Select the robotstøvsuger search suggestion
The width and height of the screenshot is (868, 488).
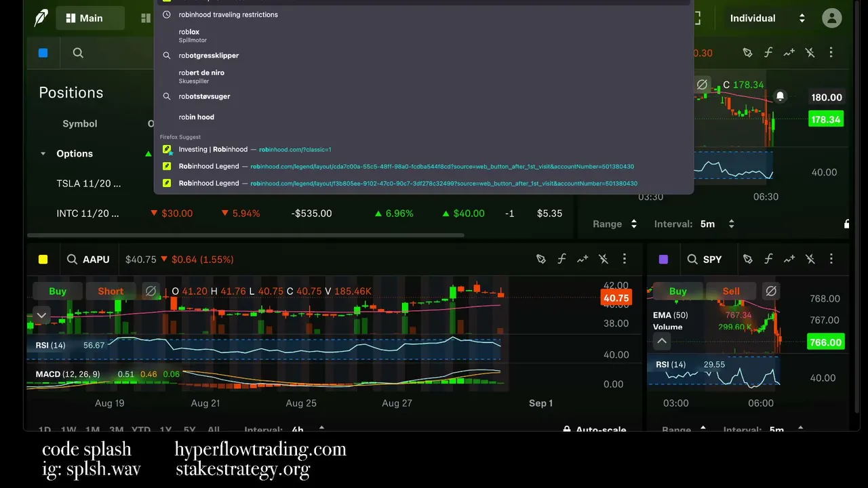coord(424,96)
